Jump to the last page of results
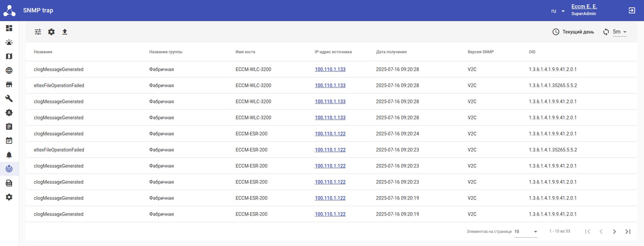This screenshot has width=644, height=246. point(628,232)
